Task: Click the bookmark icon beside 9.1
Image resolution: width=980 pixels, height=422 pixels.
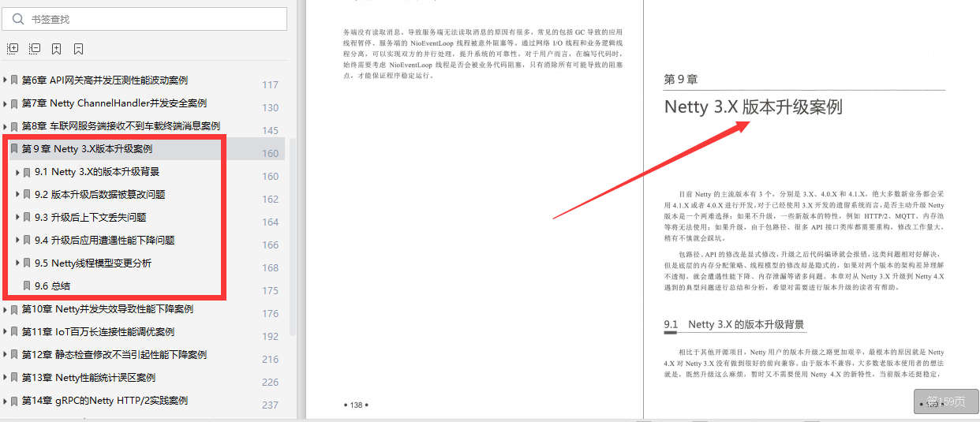Action: click(x=27, y=172)
